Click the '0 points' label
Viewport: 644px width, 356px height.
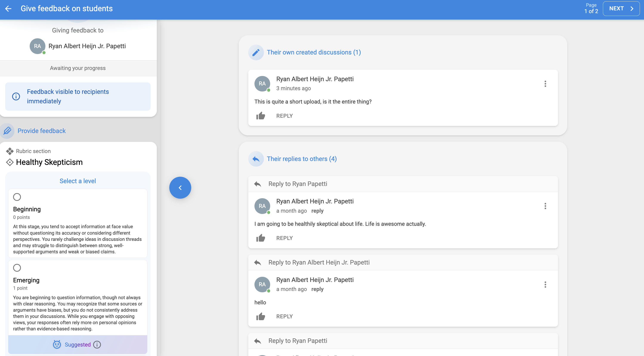coord(21,217)
